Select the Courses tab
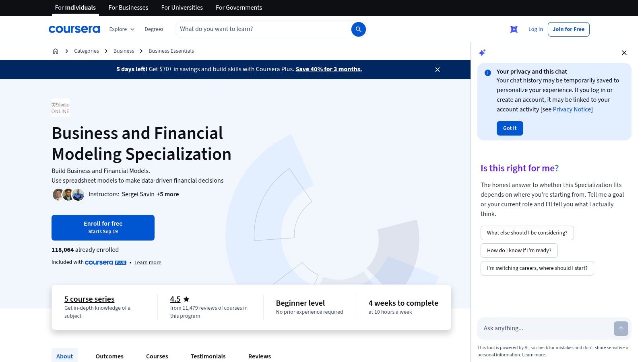 pos(157,356)
